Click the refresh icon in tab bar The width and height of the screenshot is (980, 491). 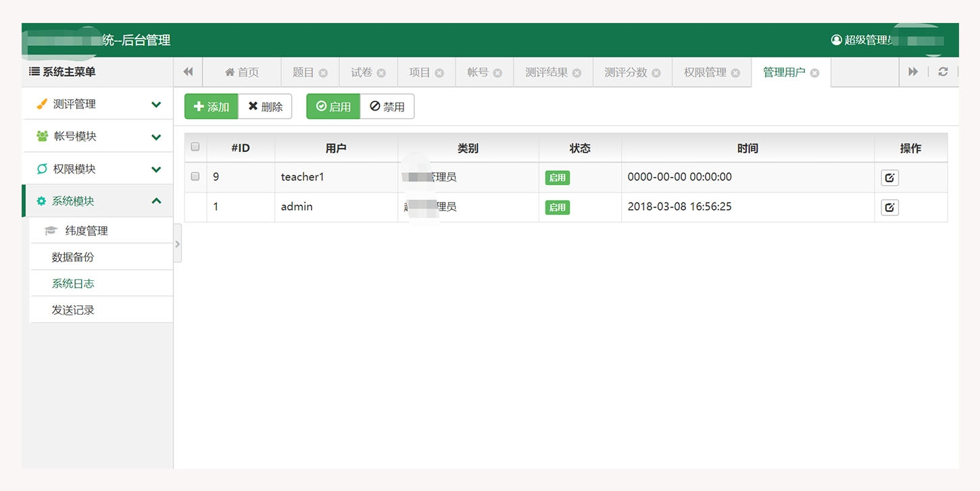click(943, 72)
